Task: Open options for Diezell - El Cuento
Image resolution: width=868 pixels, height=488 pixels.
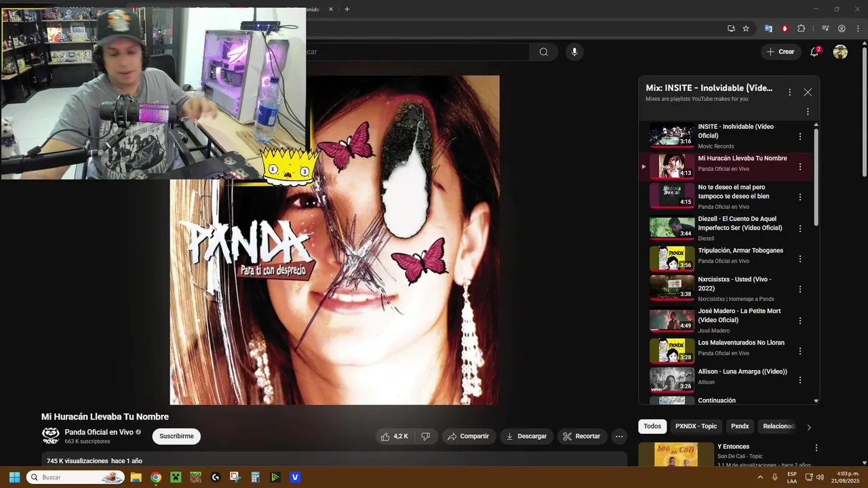Action: (800, 228)
